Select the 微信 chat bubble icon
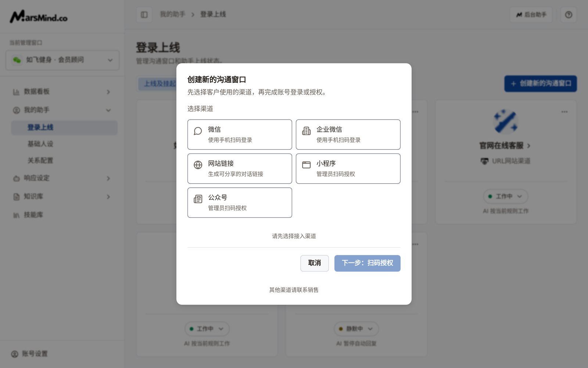 tap(198, 131)
